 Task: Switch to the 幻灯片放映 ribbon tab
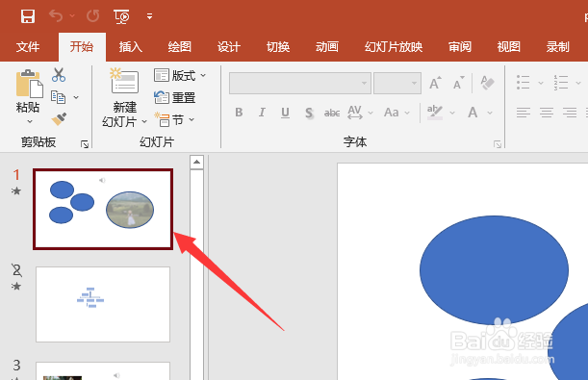coord(394,47)
